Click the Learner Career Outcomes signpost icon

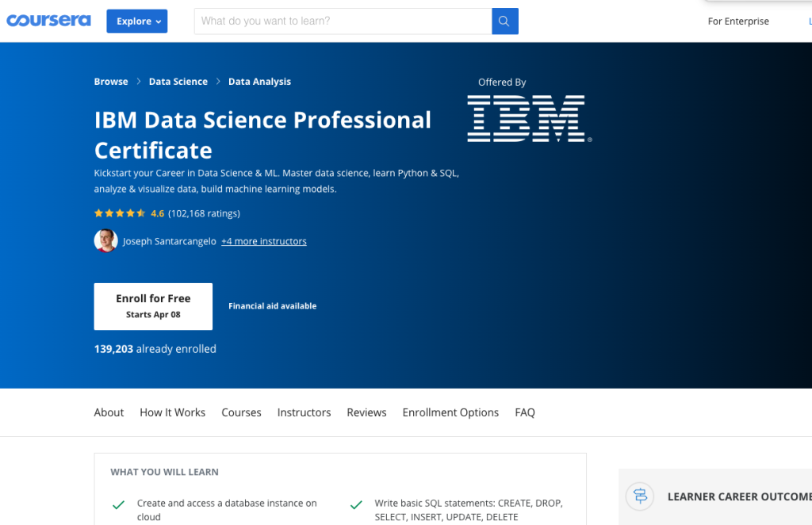640,496
